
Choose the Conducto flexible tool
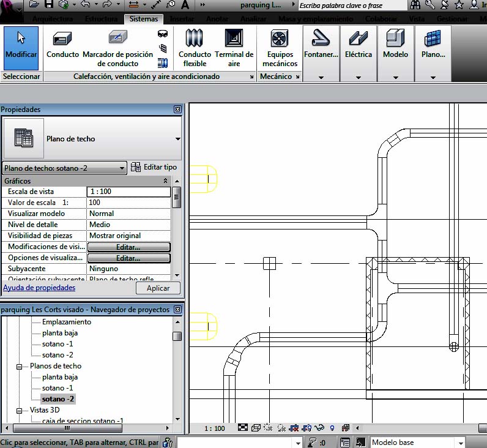tap(195, 45)
